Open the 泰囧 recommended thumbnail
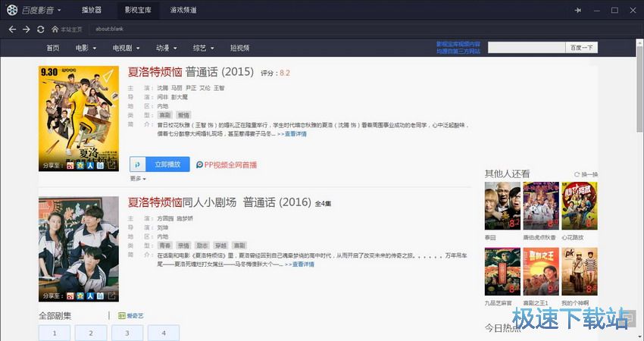This screenshot has height=341, width=644. tap(502, 206)
